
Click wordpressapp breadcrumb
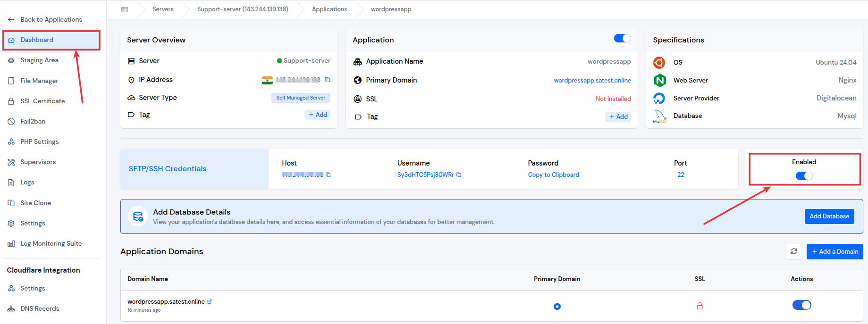pyautogui.click(x=391, y=9)
